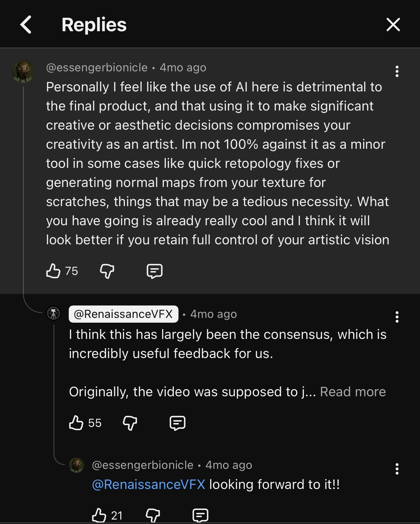The image size is (420, 524).
Task: Dislike the 'looking forward to it' reply
Action: [x=153, y=515]
